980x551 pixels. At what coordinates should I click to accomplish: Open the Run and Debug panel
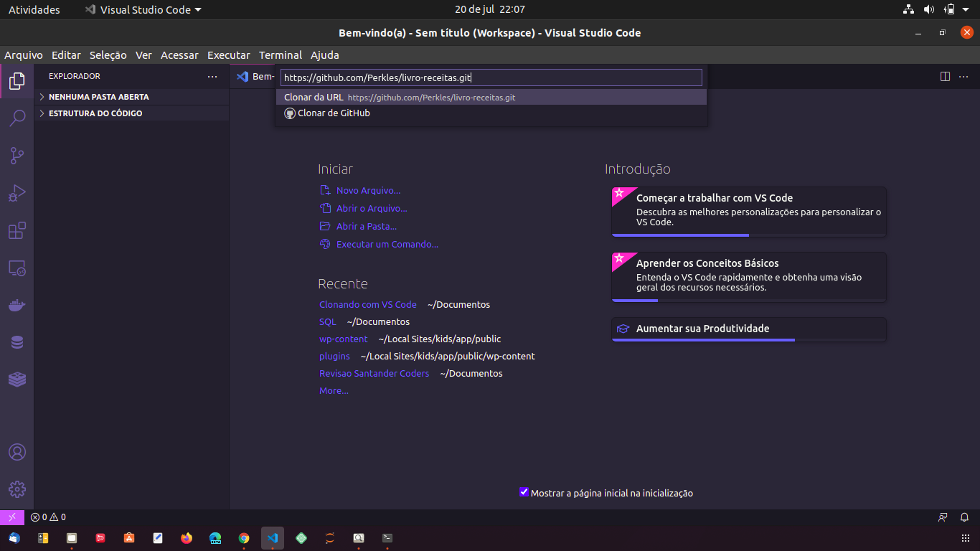(x=17, y=192)
